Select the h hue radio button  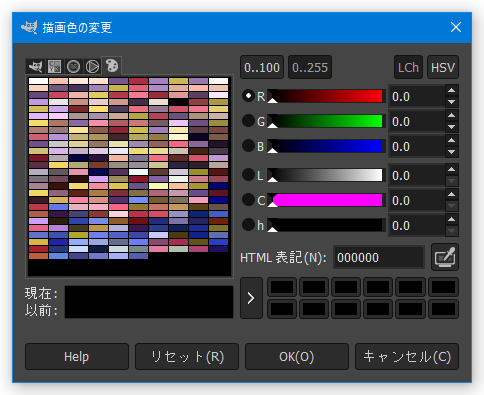[x=248, y=225]
